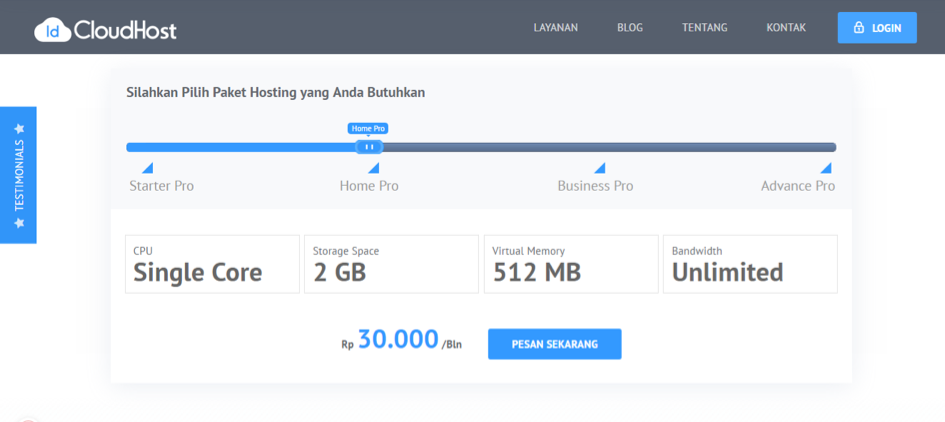This screenshot has height=422, width=945.
Task: Click the 2 GB Storage Space box
Action: click(x=391, y=264)
